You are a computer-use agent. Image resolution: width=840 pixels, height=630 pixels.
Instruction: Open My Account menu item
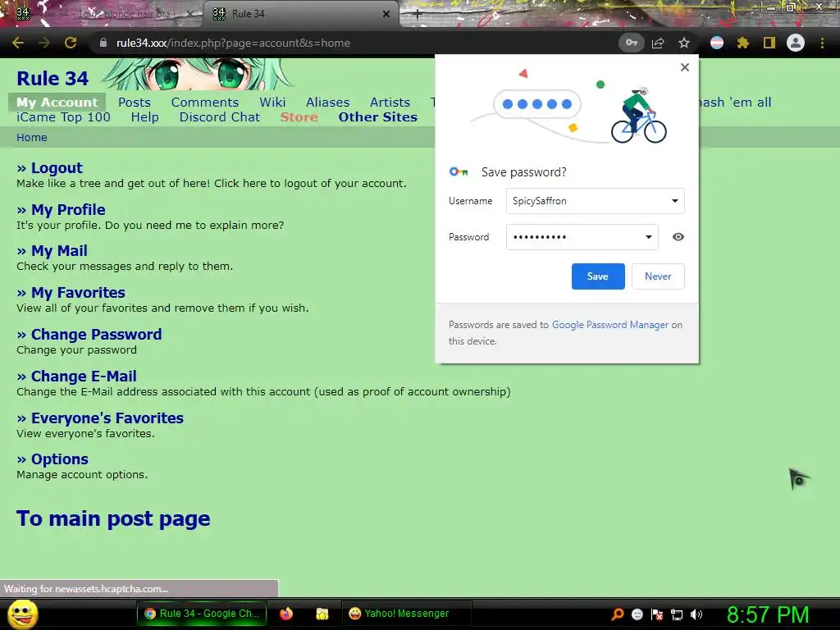coord(57,103)
